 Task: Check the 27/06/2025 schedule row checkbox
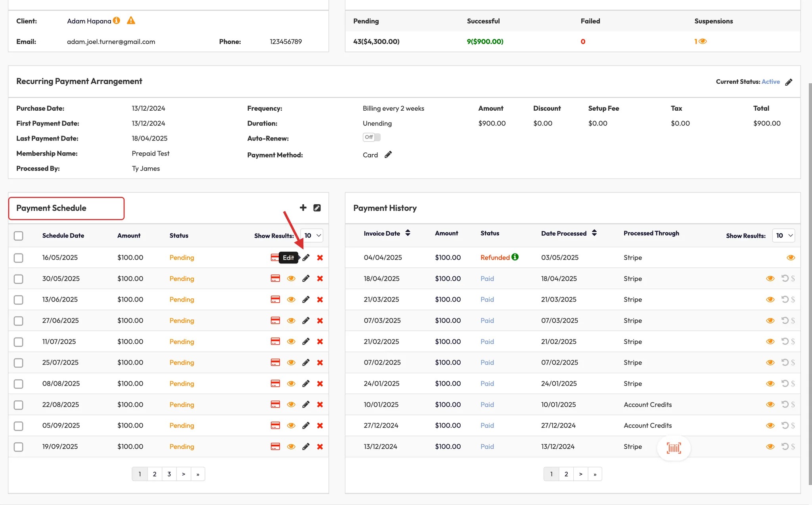tap(19, 321)
